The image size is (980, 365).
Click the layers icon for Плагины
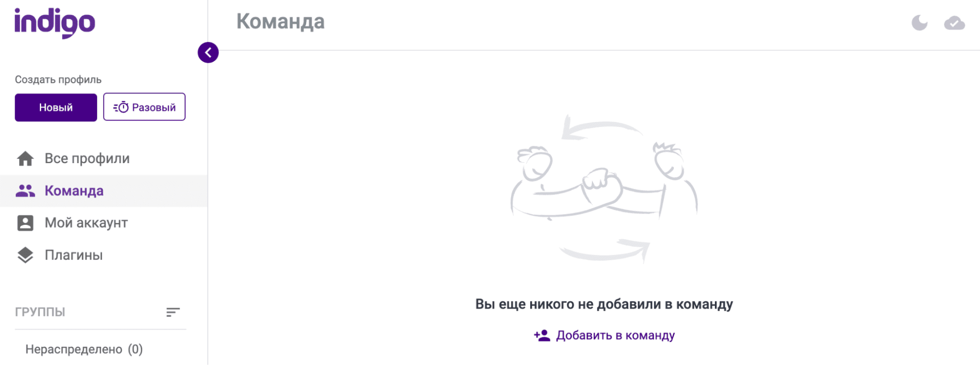tap(25, 255)
